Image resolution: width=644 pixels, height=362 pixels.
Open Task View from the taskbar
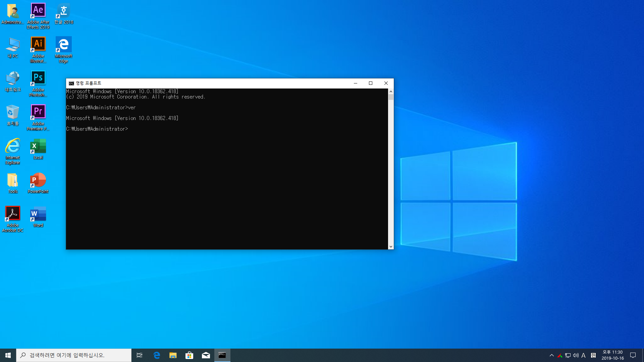tap(140, 355)
